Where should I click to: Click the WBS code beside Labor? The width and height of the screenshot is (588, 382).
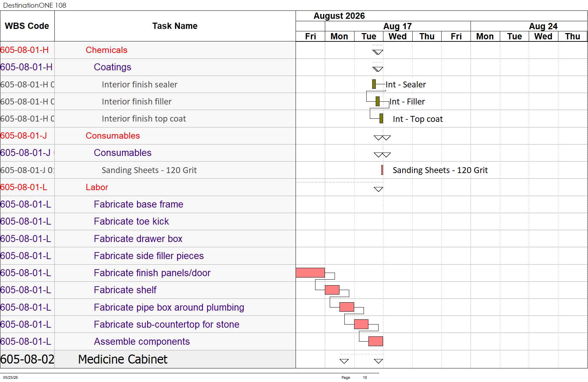pyautogui.click(x=24, y=187)
